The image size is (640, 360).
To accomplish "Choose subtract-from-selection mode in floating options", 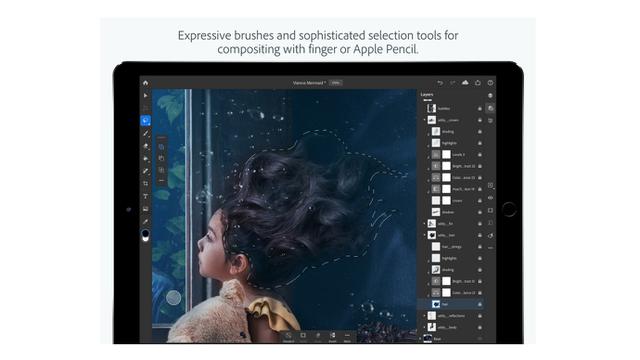I will (162, 170).
